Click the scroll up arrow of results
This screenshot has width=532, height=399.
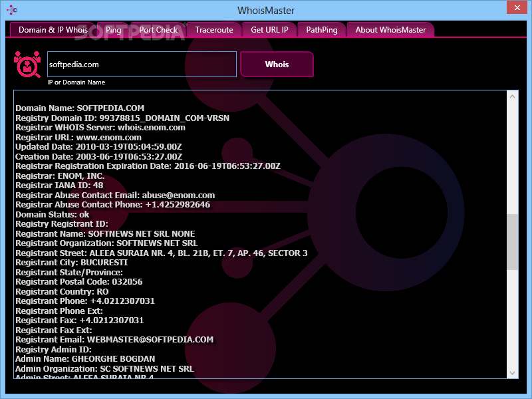click(x=512, y=96)
